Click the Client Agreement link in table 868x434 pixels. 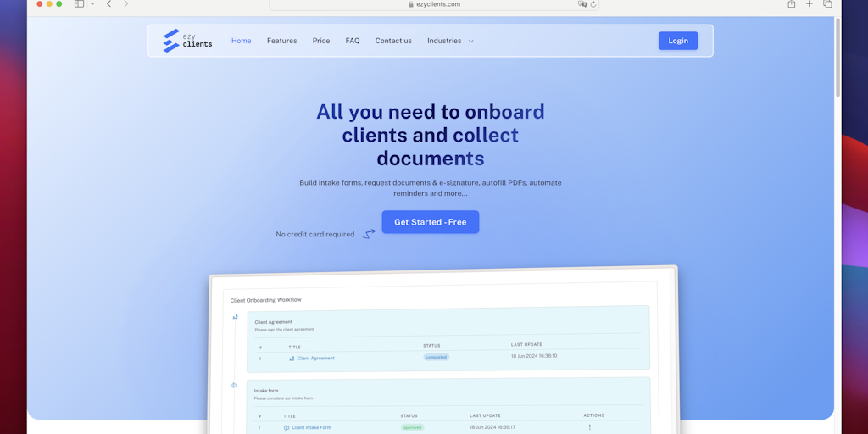[x=315, y=359]
